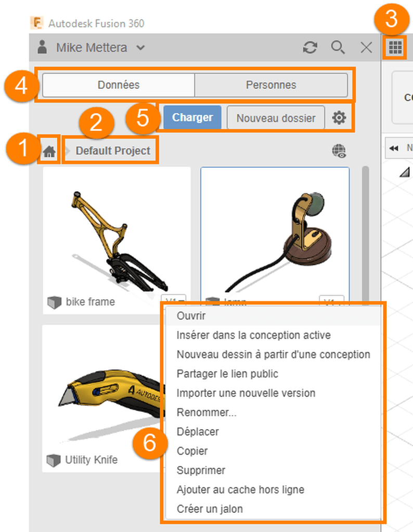
Task: Click the Charger upload button
Action: (x=192, y=117)
